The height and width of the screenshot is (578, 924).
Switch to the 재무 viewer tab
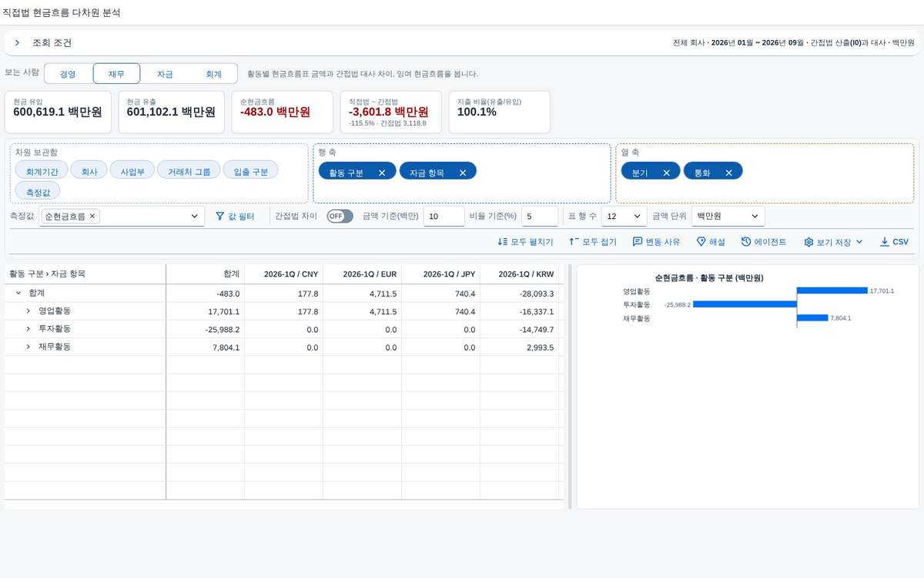tap(116, 74)
